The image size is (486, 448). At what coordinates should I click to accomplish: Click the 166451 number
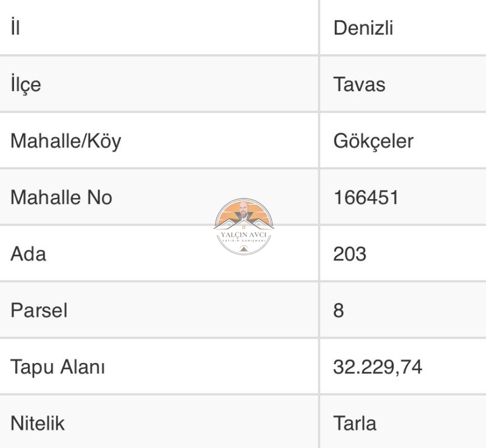click(x=366, y=197)
